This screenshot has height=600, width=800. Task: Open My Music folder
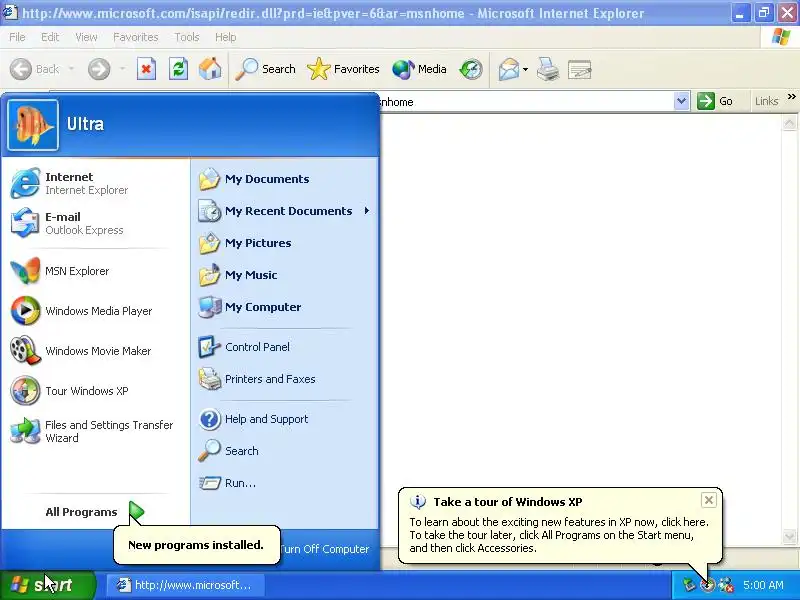(x=285, y=275)
